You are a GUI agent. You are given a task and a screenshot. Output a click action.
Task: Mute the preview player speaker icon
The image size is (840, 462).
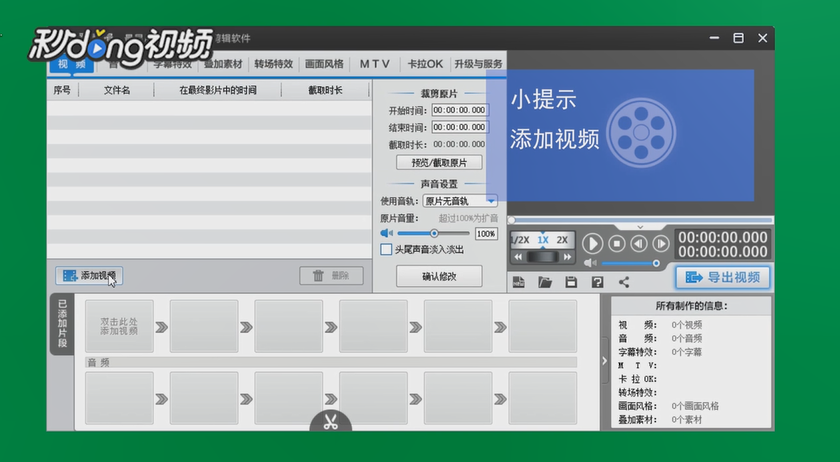click(590, 263)
